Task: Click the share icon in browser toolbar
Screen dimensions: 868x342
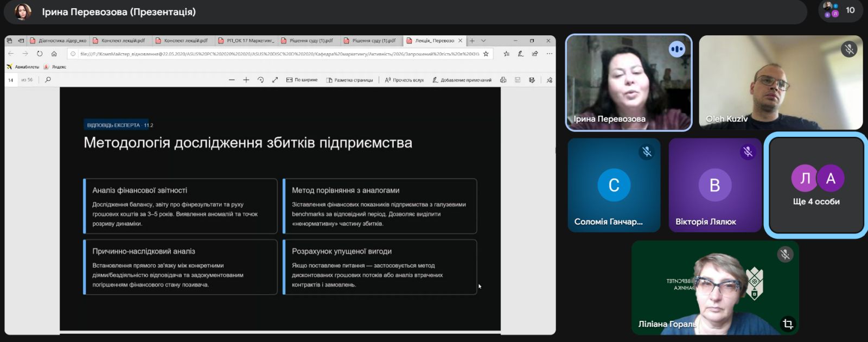Action: 535,54
